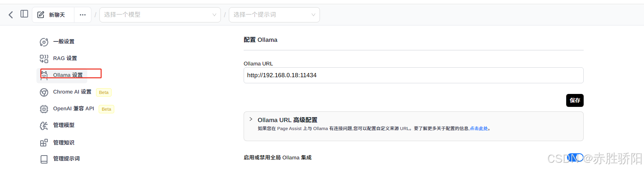Select Ollama 设置 in sidebar
The image size is (644, 170).
click(x=68, y=75)
